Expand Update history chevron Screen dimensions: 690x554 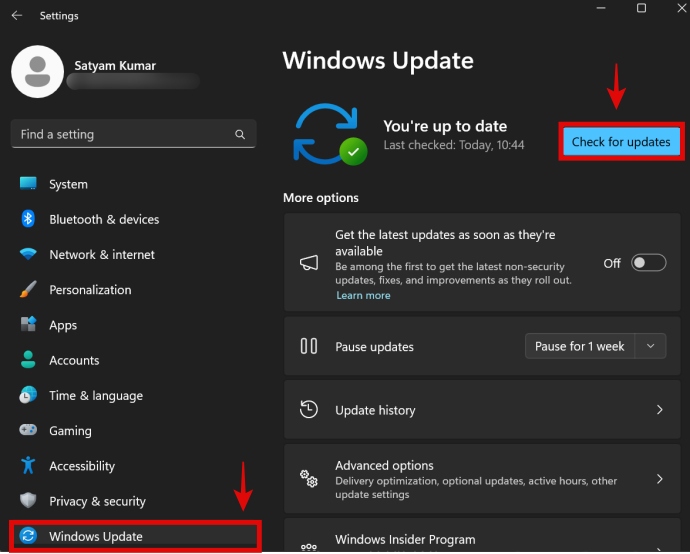659,410
